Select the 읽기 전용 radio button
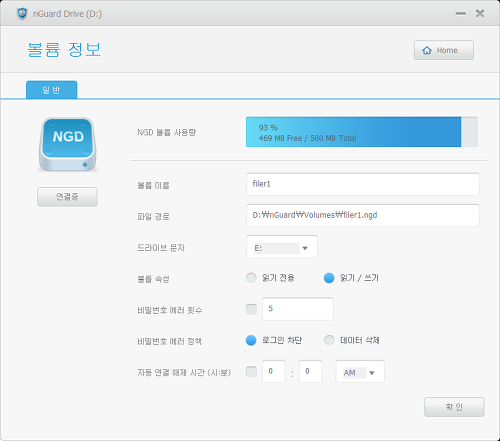Image resolution: width=500 pixels, height=441 pixels. (x=251, y=278)
